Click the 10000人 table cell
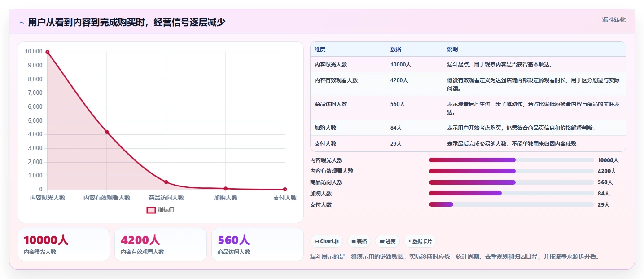This screenshot has height=279, width=644. click(x=401, y=65)
